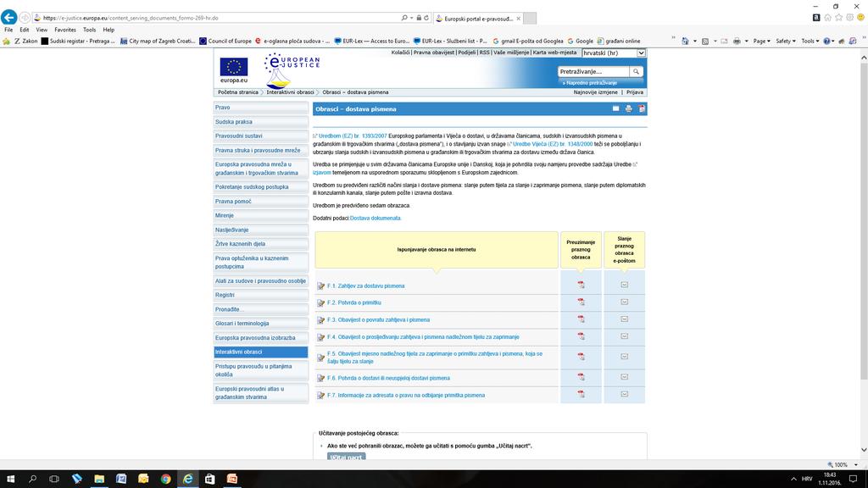Open F.1 Zahtjev za dostavu pismena form
Viewport: 868px width, 488px height.
click(x=365, y=286)
